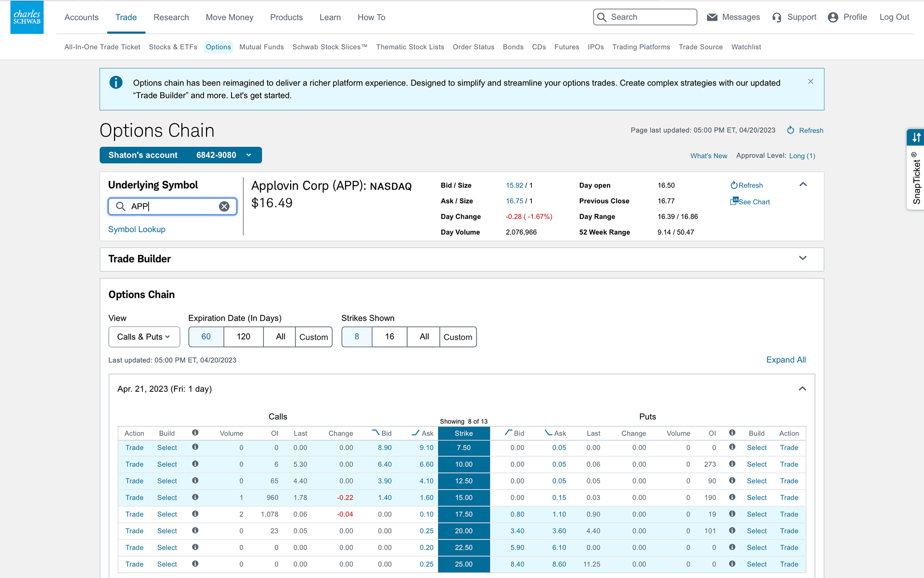This screenshot has height=578, width=924.
Task: Open the Profile avatar icon
Action: tap(833, 17)
